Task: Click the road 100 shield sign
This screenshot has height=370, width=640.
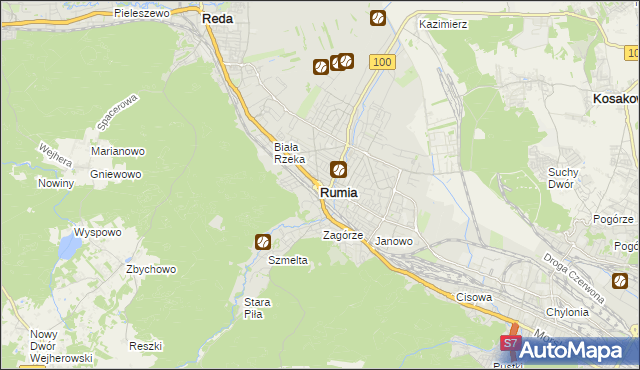Action: pos(382,62)
